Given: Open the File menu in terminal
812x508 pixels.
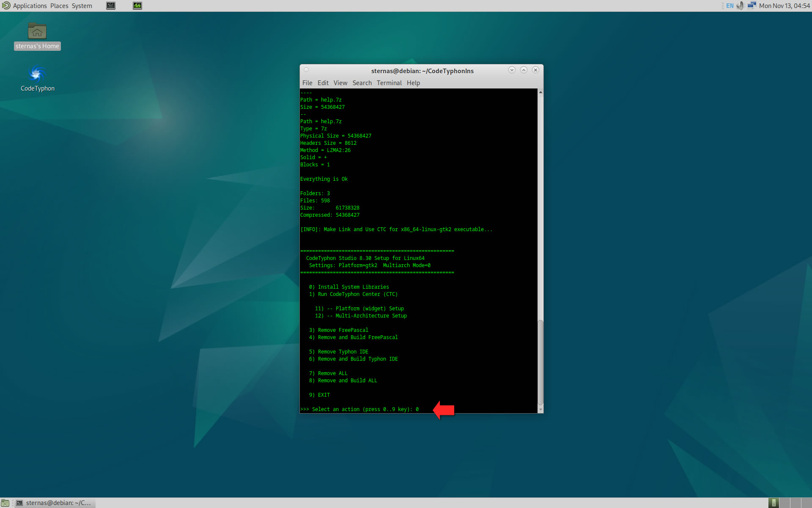Looking at the screenshot, I should coord(307,83).
